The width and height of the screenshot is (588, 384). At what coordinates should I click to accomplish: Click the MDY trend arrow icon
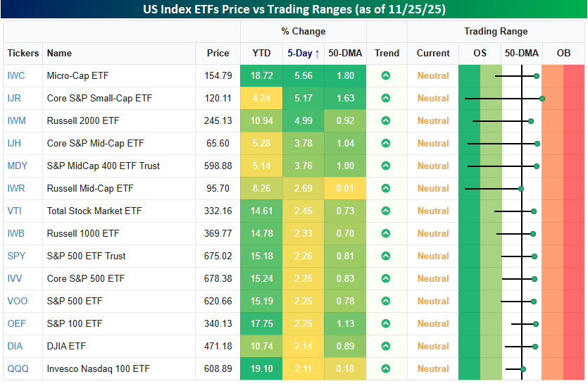(x=386, y=166)
